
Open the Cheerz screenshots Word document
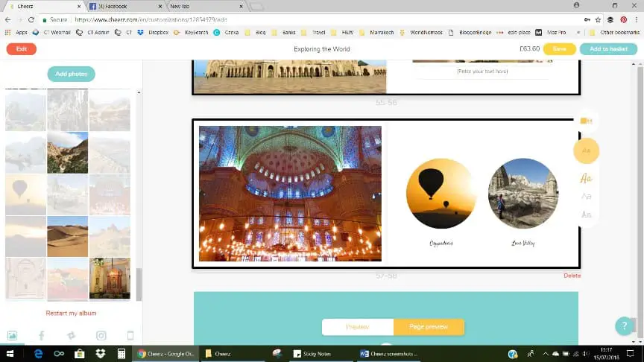(388, 353)
